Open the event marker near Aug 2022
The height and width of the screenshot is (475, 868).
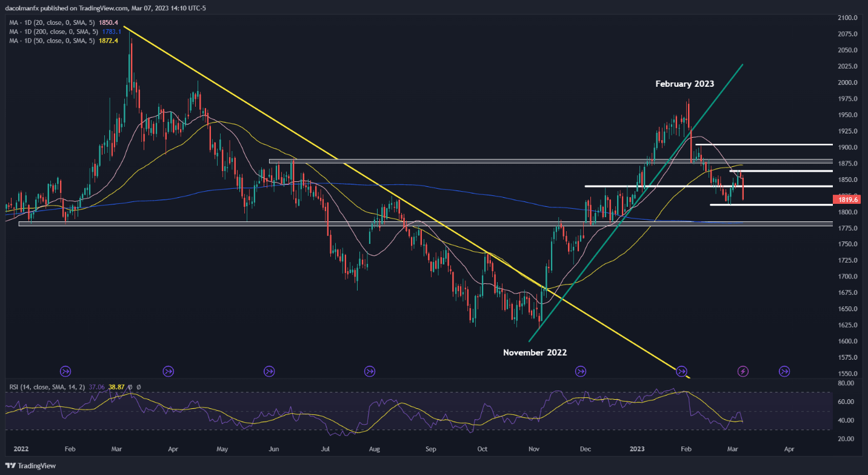click(x=370, y=371)
